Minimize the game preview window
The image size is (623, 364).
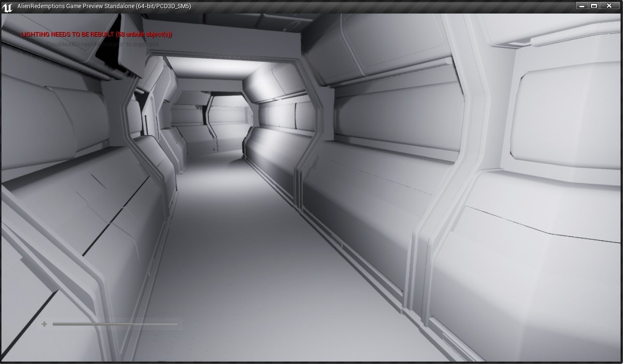click(582, 6)
